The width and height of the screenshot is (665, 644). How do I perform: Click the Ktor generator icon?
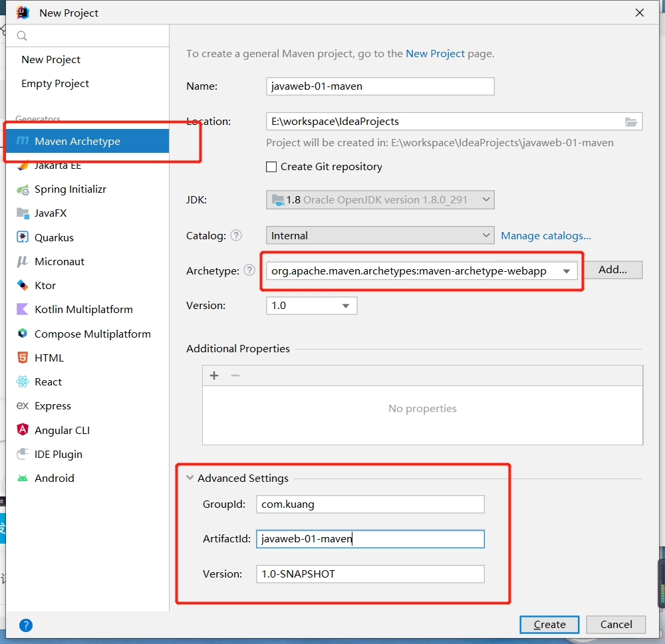23,286
